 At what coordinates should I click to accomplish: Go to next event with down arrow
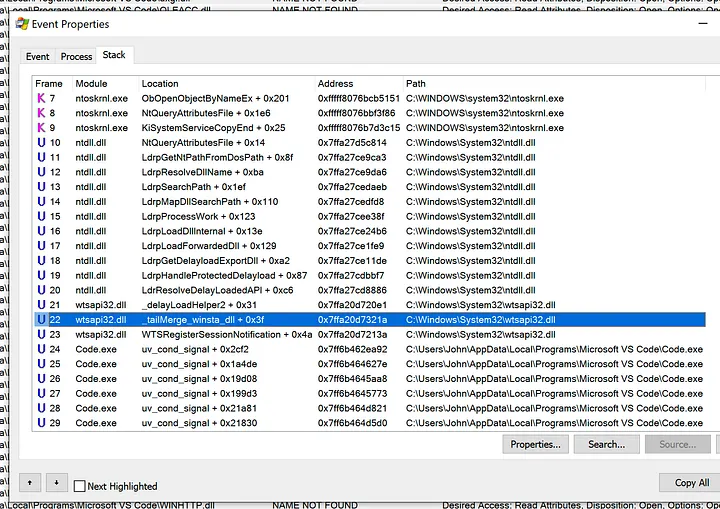click(55, 482)
